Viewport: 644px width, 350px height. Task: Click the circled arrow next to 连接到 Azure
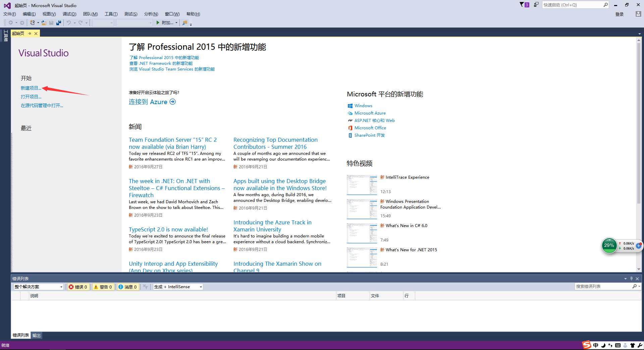click(172, 102)
